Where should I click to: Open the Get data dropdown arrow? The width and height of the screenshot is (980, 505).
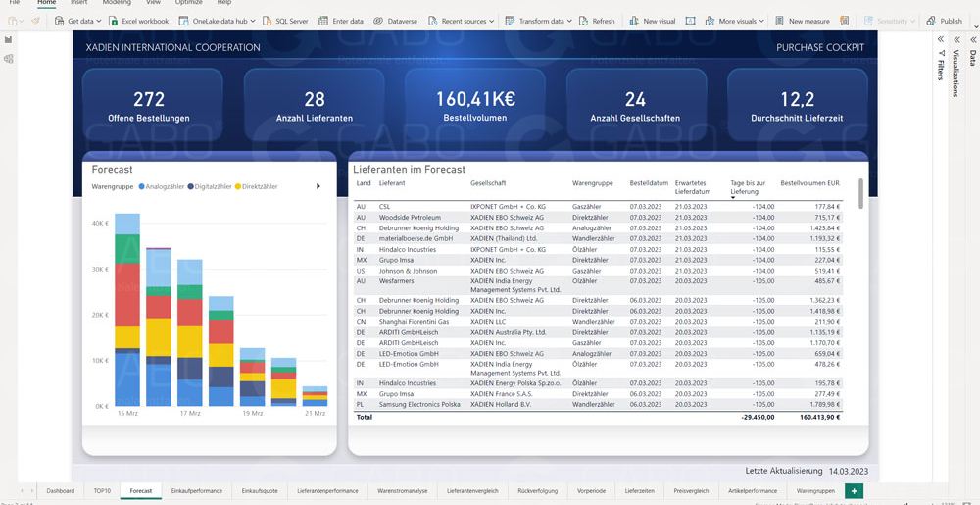(x=99, y=22)
